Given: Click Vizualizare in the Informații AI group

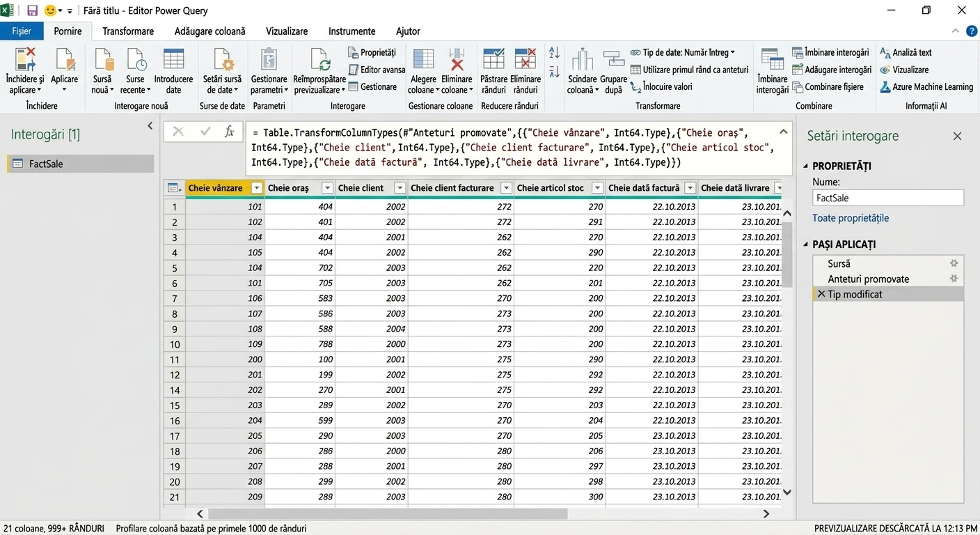Looking at the screenshot, I should coord(905,70).
